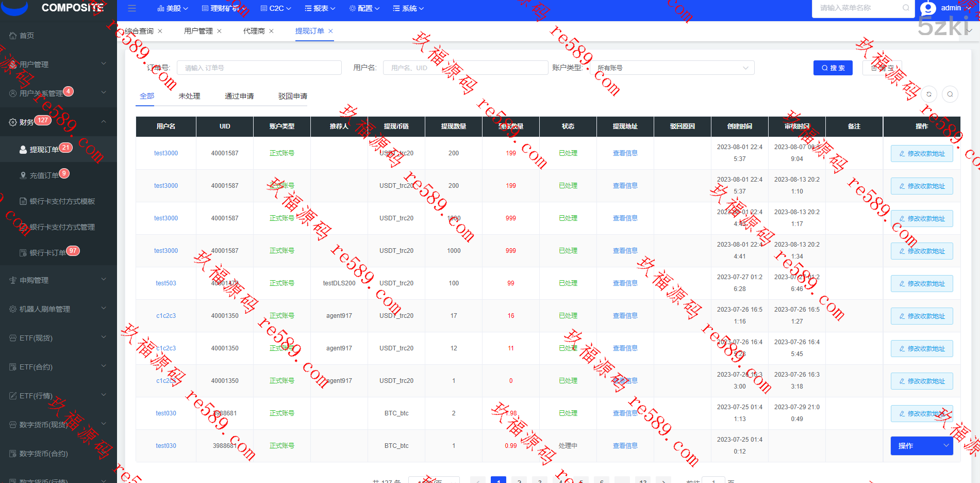Click 修改收款地址 button in first row
This screenshot has height=483, width=980.
tap(922, 154)
